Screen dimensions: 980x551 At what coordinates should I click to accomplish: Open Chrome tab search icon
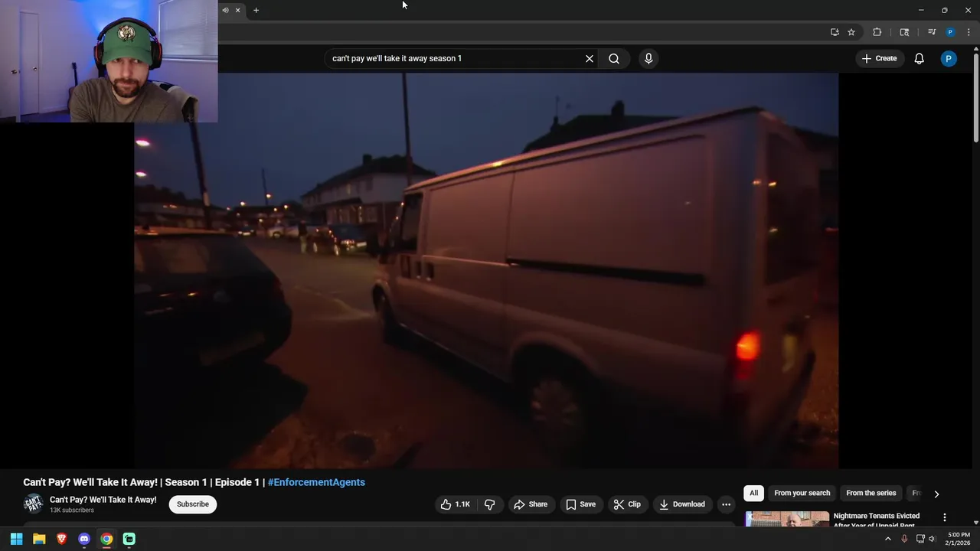(x=904, y=32)
